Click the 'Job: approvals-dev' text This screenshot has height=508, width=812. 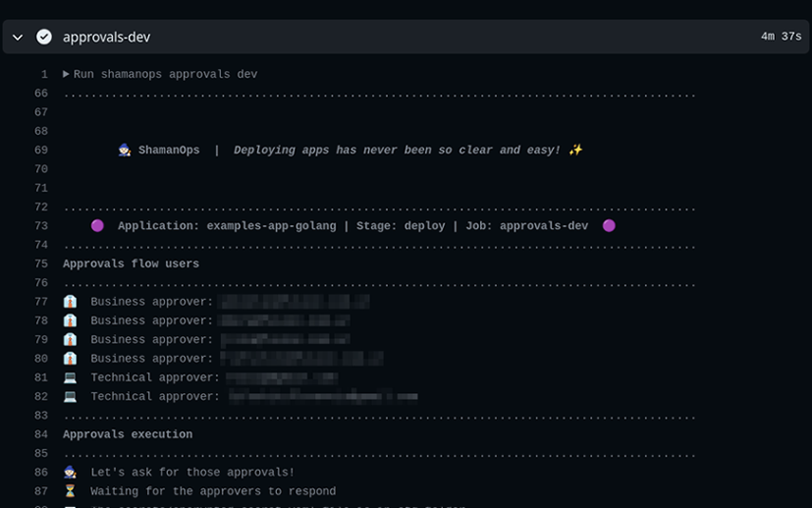click(526, 226)
